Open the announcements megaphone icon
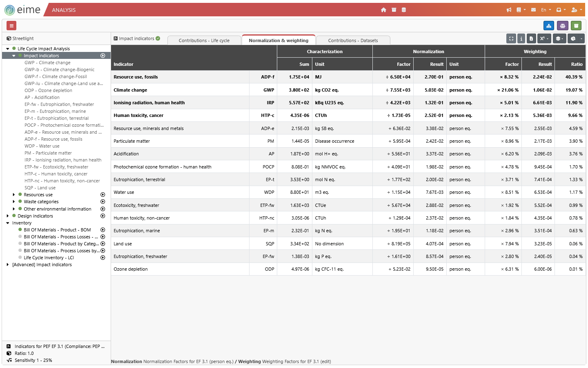This screenshot has height=368, width=588. pyautogui.click(x=509, y=10)
